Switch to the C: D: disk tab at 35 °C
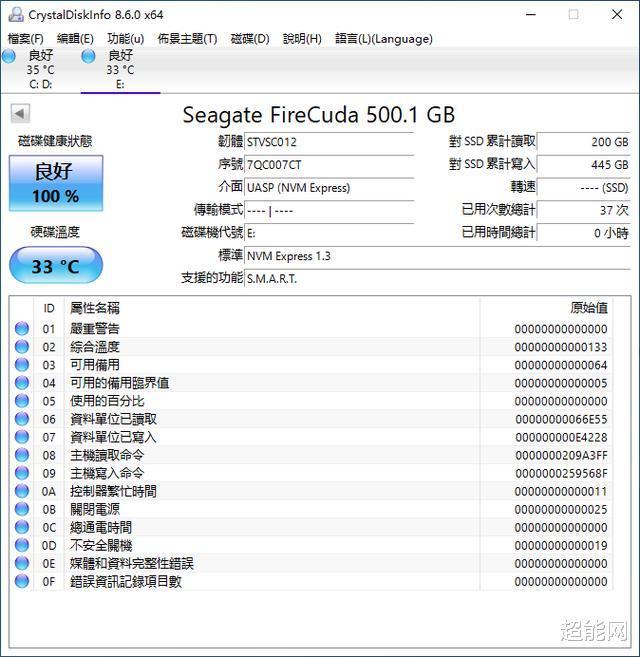The width and height of the screenshot is (640, 657). [x=40, y=69]
